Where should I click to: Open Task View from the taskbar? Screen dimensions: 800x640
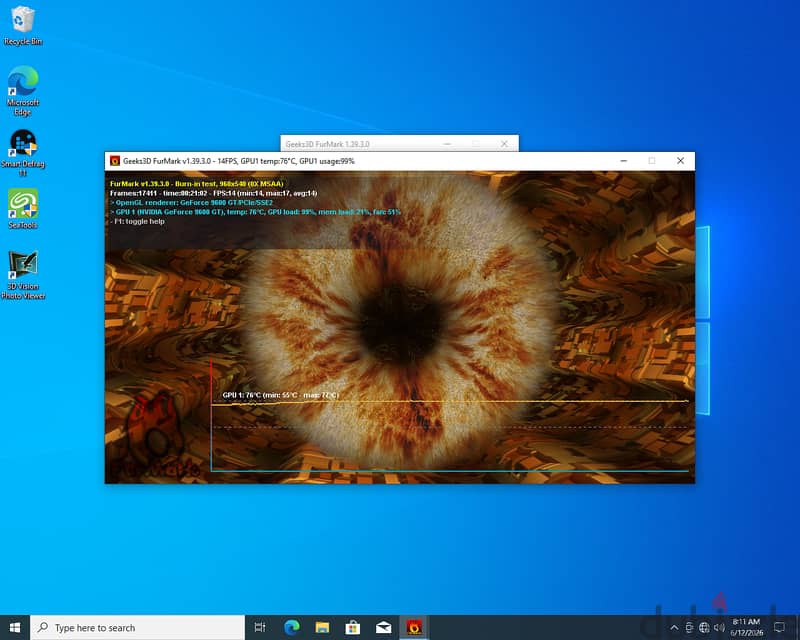point(260,627)
